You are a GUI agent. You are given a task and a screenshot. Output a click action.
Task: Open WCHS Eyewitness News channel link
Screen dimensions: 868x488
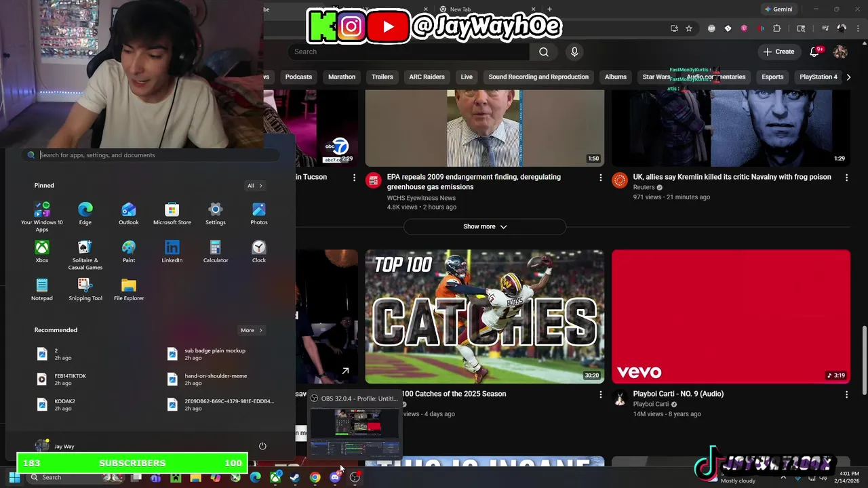coord(421,198)
